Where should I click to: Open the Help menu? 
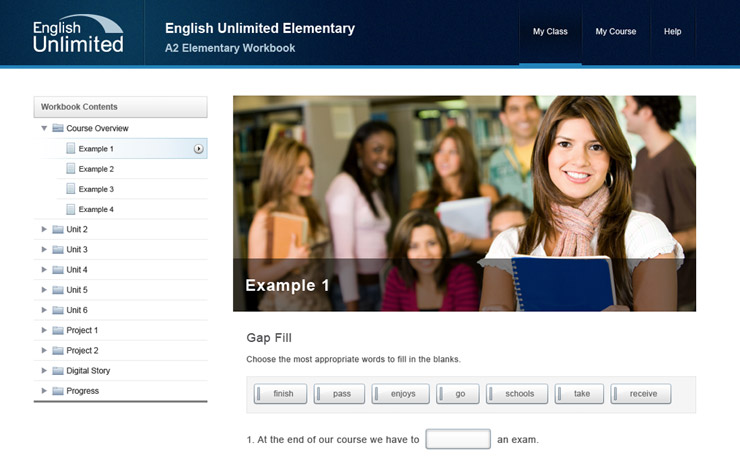pos(673,32)
